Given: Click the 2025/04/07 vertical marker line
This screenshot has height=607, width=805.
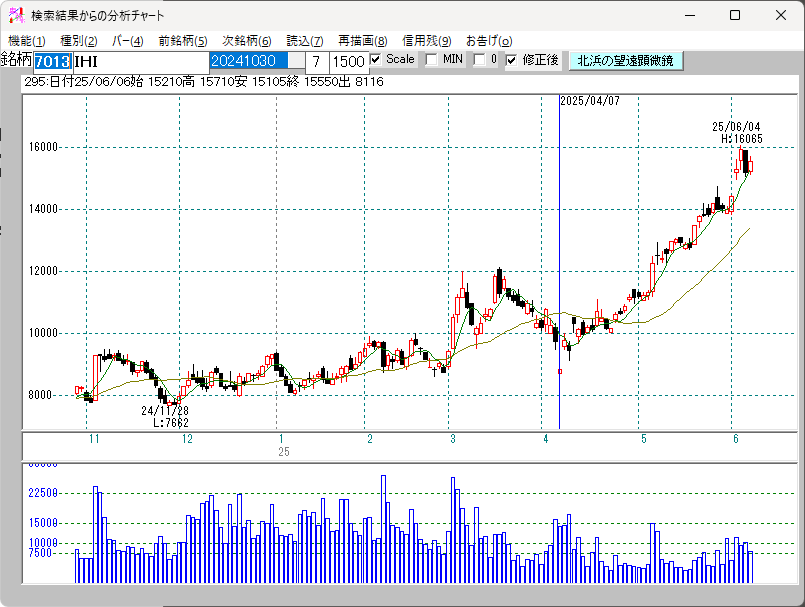Looking at the screenshot, I should [559, 262].
